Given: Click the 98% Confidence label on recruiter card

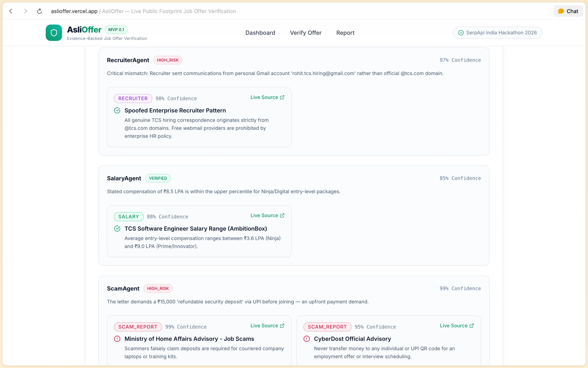Looking at the screenshot, I should (176, 99).
